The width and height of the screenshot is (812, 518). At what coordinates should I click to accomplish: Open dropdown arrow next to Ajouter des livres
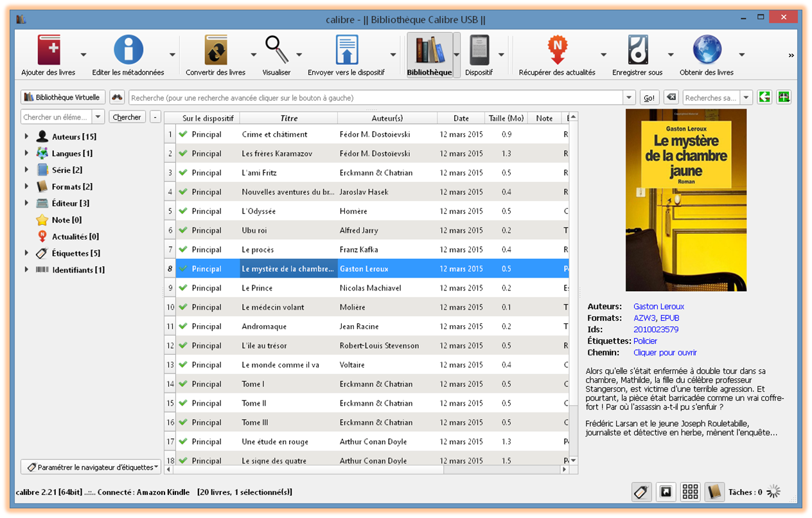click(x=84, y=55)
